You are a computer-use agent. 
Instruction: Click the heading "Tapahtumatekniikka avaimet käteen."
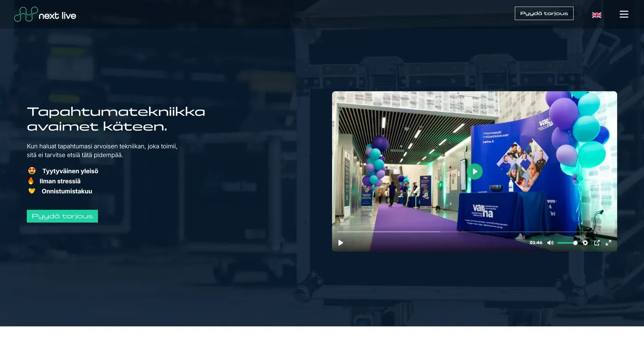tap(116, 119)
